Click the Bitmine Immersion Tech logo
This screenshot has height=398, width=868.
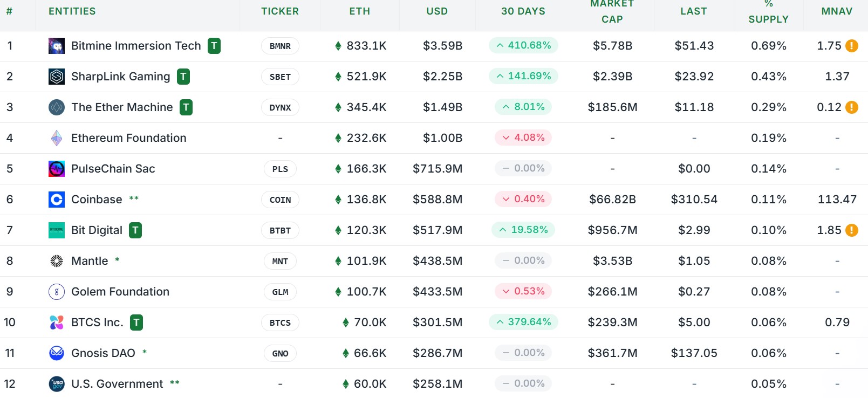pyautogui.click(x=56, y=46)
